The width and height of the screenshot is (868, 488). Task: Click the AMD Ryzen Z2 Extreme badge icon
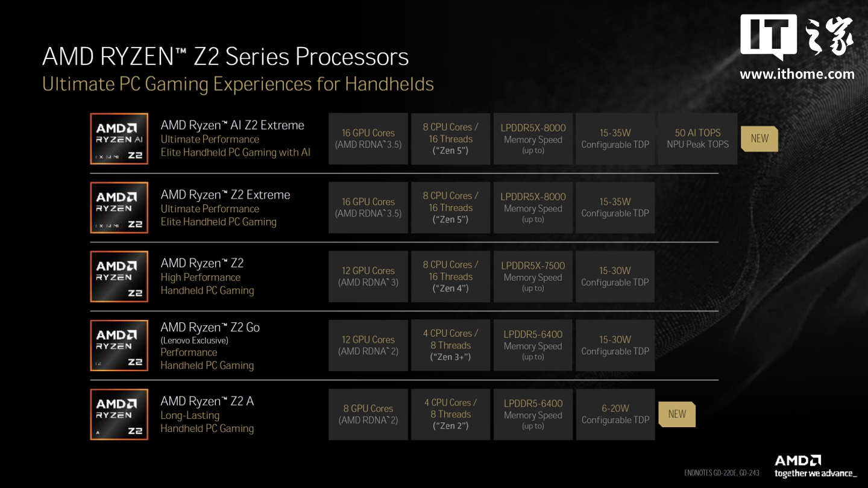[119, 208]
